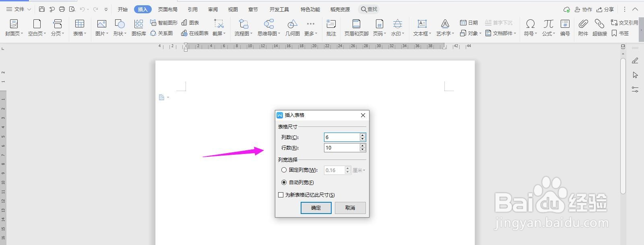Switch to the Home (开始) tab
The height and width of the screenshot is (245, 644).
click(x=123, y=9)
